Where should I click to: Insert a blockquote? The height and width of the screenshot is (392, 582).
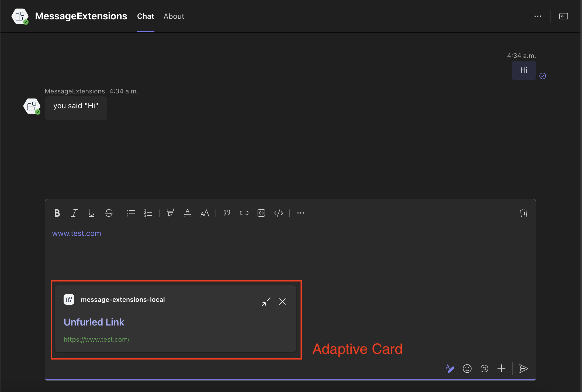click(226, 213)
